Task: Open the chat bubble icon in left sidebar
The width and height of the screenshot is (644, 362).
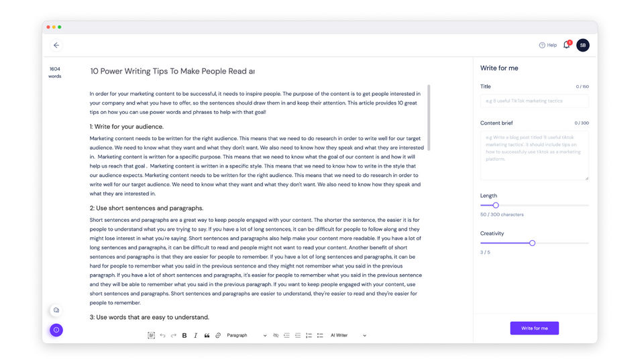Action: (x=56, y=310)
